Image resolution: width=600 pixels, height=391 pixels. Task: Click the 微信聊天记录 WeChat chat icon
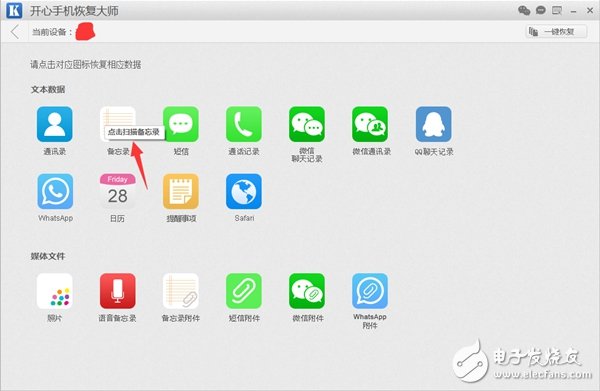[x=307, y=124]
